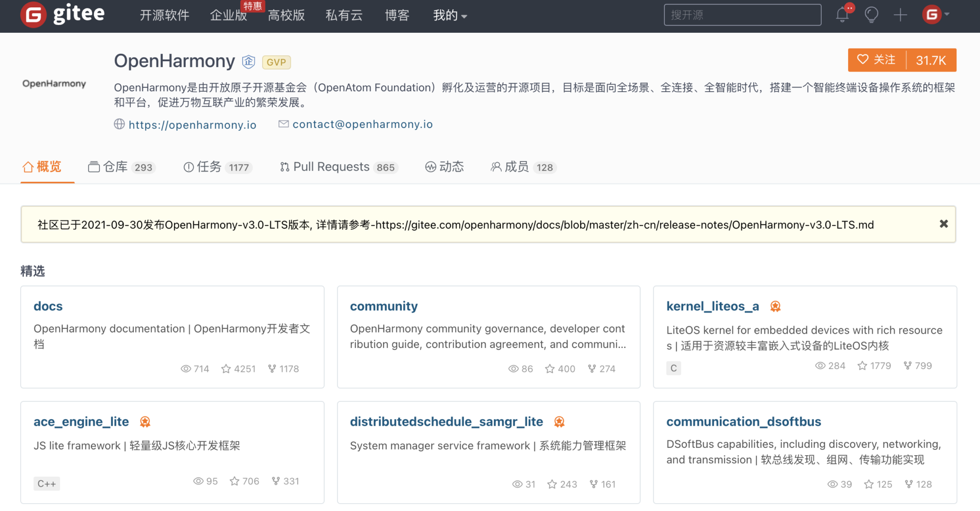Click the star icon on ace_engine_lite (706)
The width and height of the screenshot is (980, 511).
click(x=235, y=482)
